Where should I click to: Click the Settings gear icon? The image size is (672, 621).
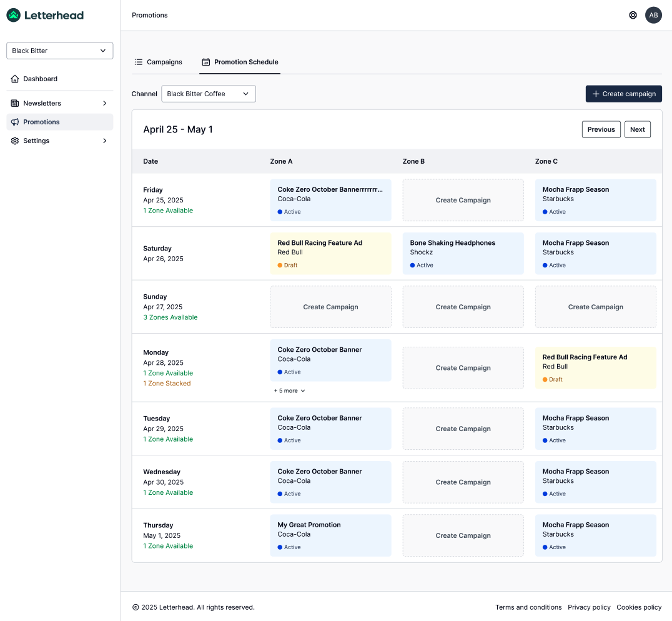[15, 141]
